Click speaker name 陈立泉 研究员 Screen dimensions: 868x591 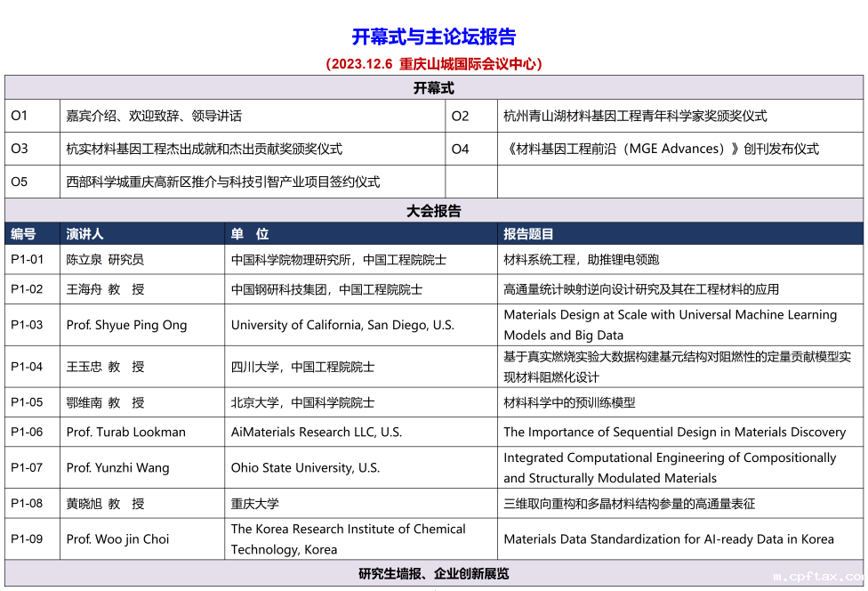(105, 260)
